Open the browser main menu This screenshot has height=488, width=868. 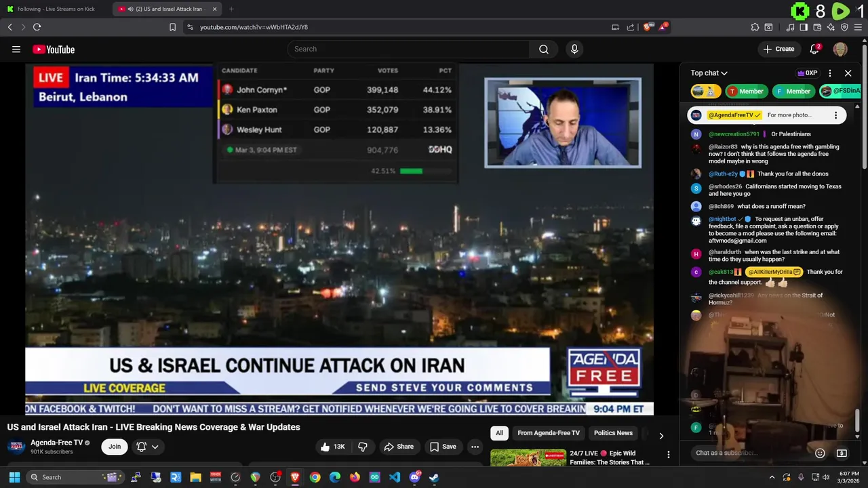tap(859, 27)
